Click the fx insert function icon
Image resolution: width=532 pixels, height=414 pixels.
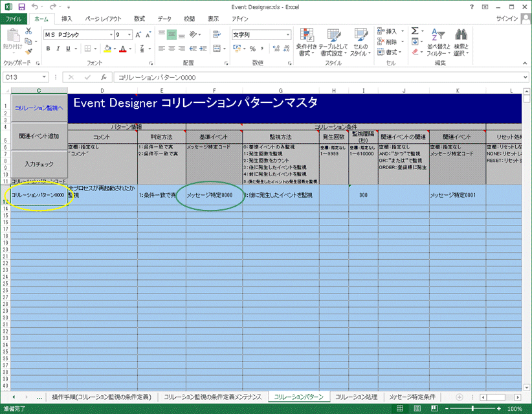(104, 78)
